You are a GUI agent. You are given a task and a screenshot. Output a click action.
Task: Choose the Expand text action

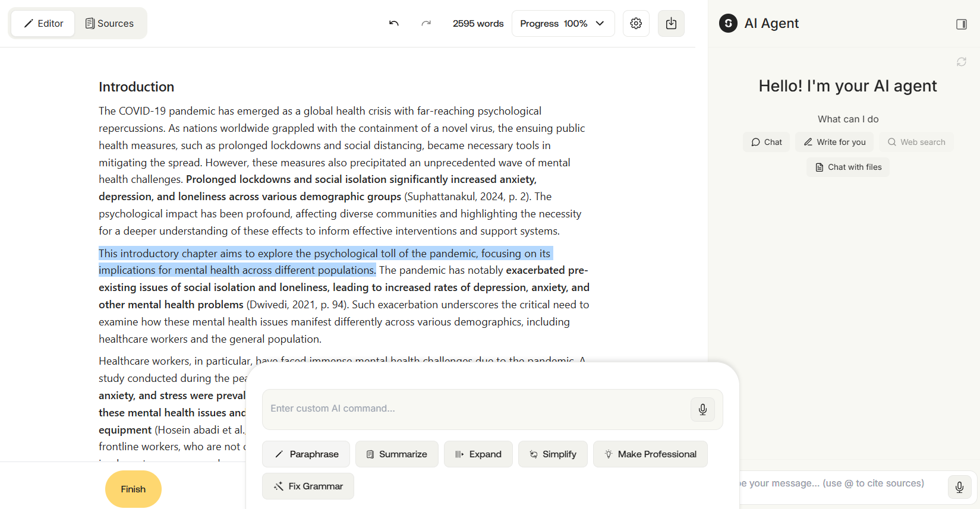pyautogui.click(x=478, y=454)
